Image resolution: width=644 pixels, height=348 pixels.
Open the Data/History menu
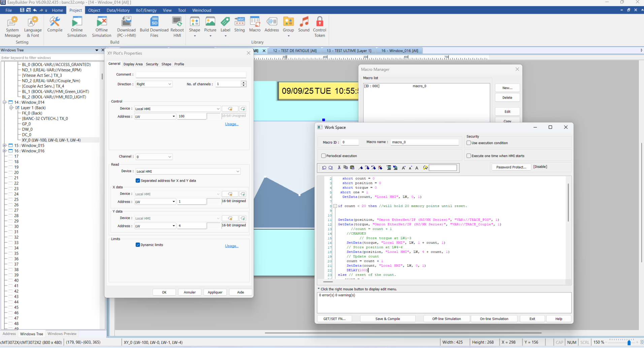118,10
